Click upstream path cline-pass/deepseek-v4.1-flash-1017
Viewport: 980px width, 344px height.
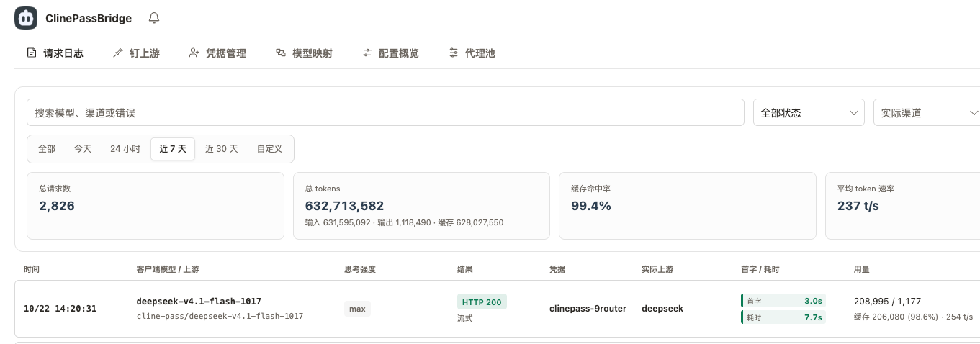(220, 316)
